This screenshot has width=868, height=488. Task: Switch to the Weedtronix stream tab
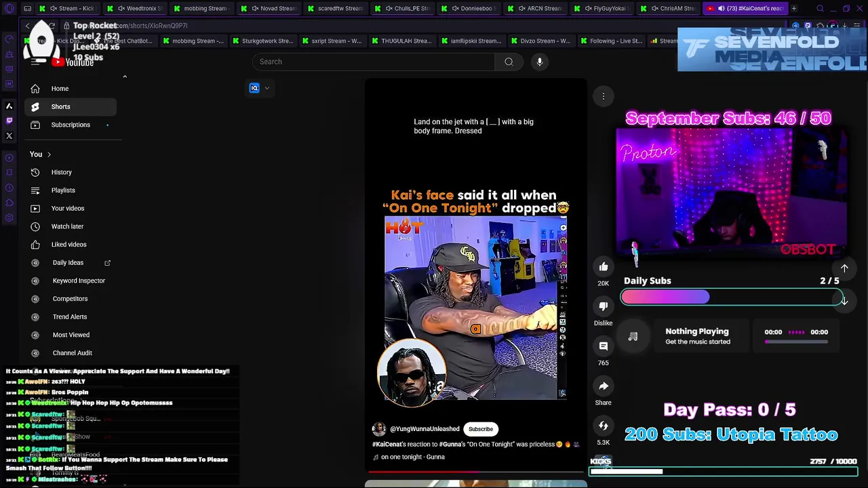[136, 9]
